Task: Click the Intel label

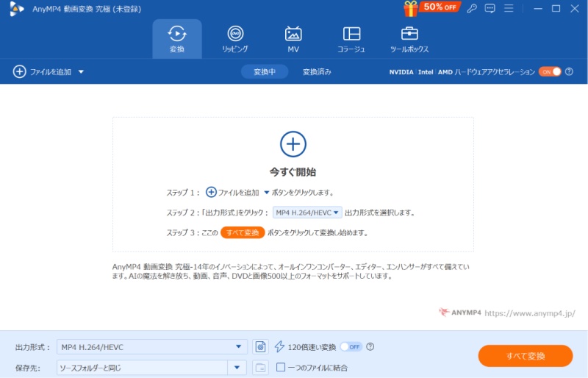Action: pos(426,72)
